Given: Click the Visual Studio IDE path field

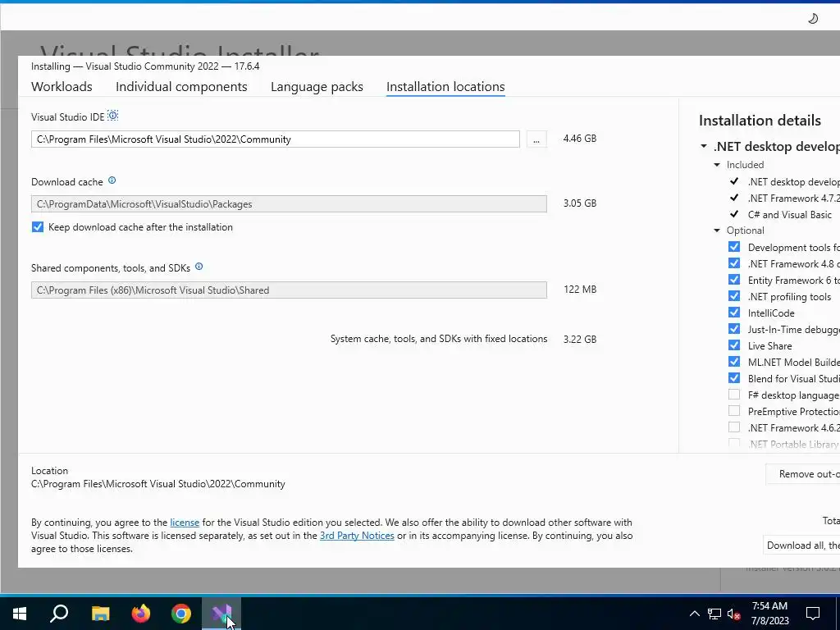Looking at the screenshot, I should click(276, 139).
